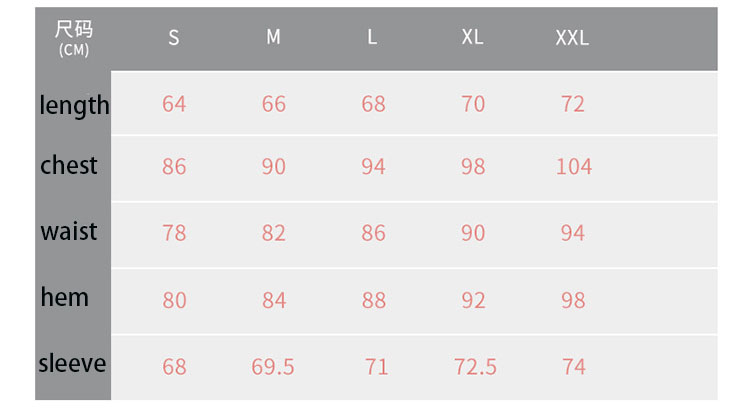Click the chest row label

tap(68, 165)
